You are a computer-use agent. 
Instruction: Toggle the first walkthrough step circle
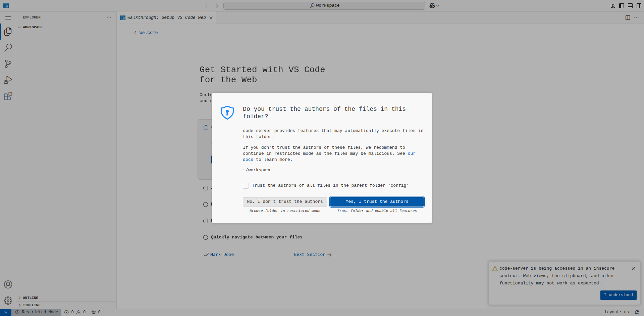(206, 128)
